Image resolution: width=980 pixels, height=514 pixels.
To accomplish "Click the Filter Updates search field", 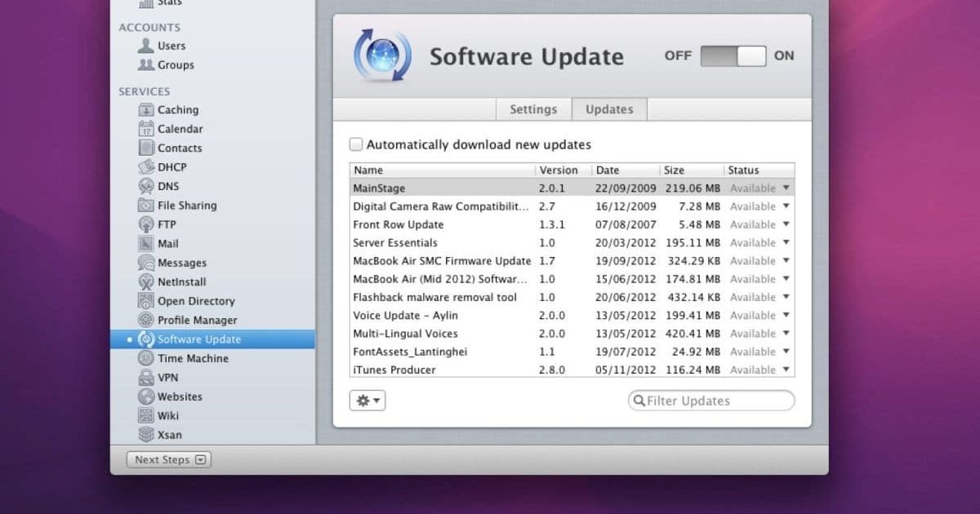I will tap(709, 401).
